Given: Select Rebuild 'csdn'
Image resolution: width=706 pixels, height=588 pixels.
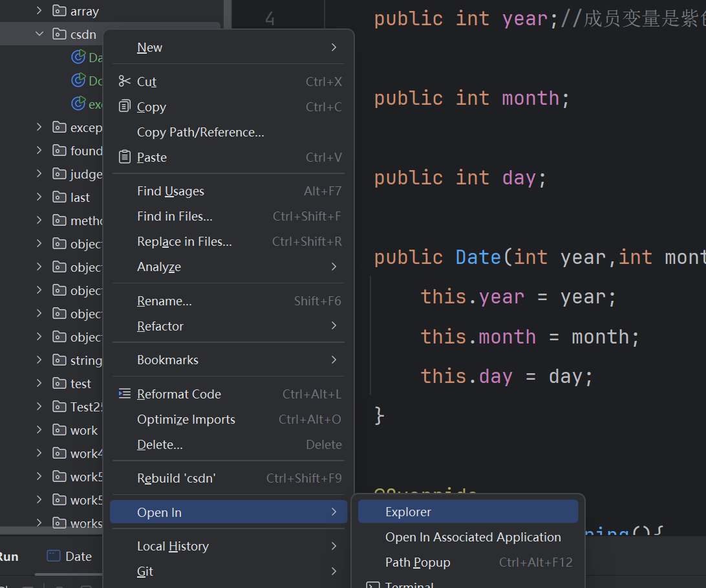Looking at the screenshot, I should [x=228, y=478].
